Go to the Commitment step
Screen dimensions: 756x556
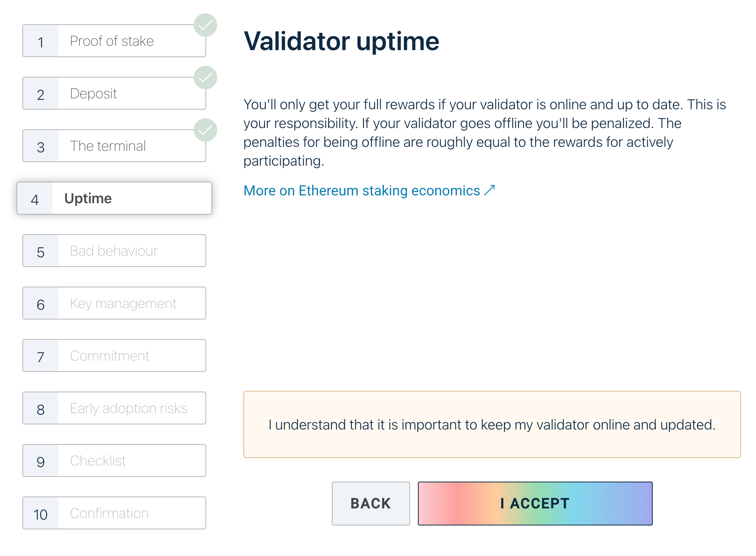tap(114, 356)
